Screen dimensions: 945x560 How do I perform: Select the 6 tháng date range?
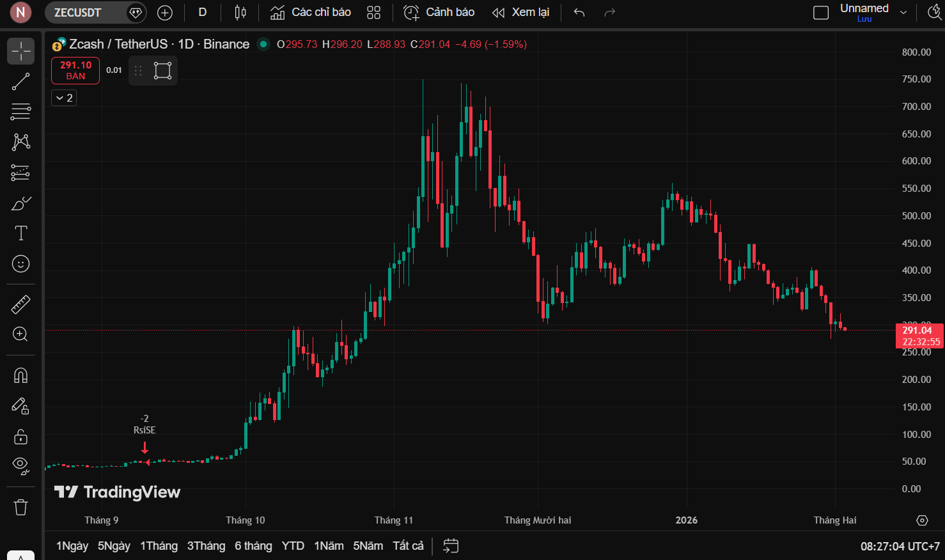(x=253, y=546)
